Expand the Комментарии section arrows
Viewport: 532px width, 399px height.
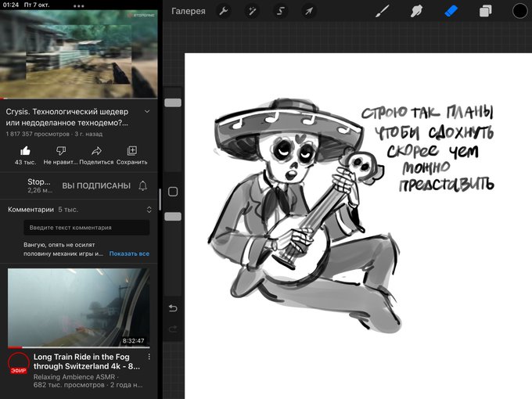(x=149, y=210)
